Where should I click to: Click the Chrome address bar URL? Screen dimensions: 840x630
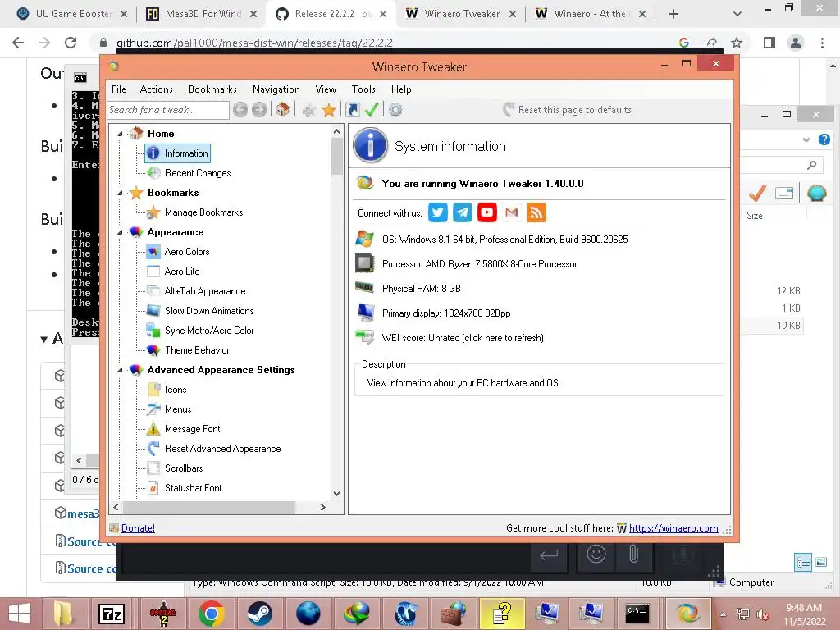coord(254,43)
